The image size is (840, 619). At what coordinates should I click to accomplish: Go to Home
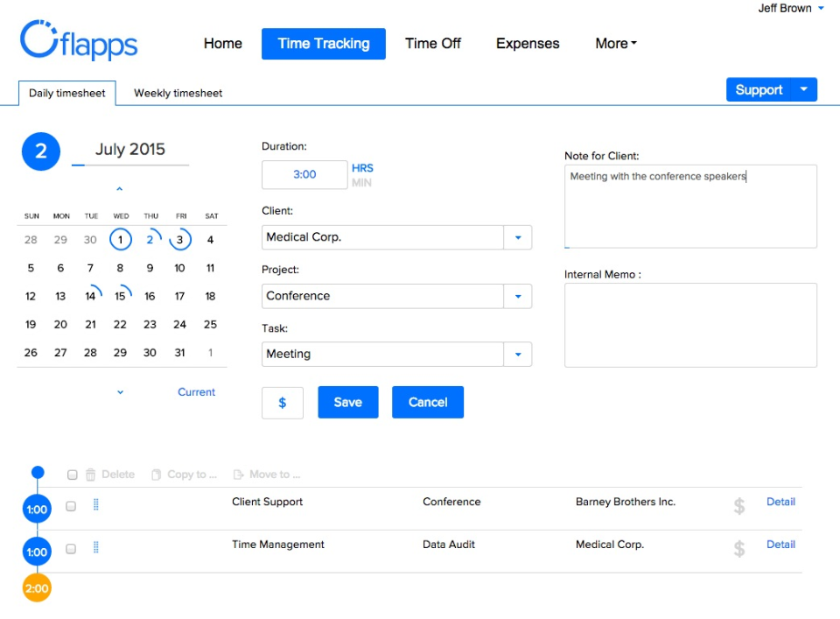[x=223, y=44]
